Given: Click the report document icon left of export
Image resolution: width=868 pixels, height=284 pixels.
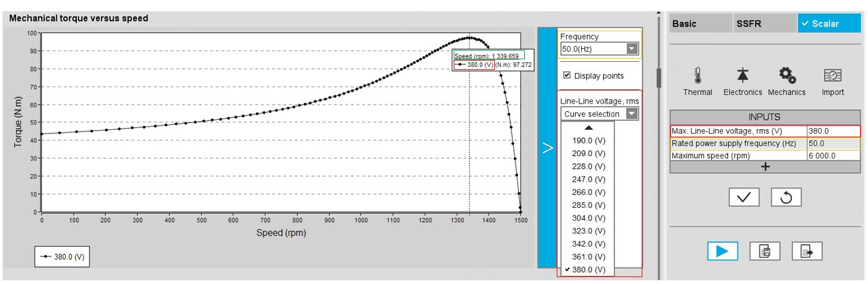Looking at the screenshot, I should (x=764, y=251).
